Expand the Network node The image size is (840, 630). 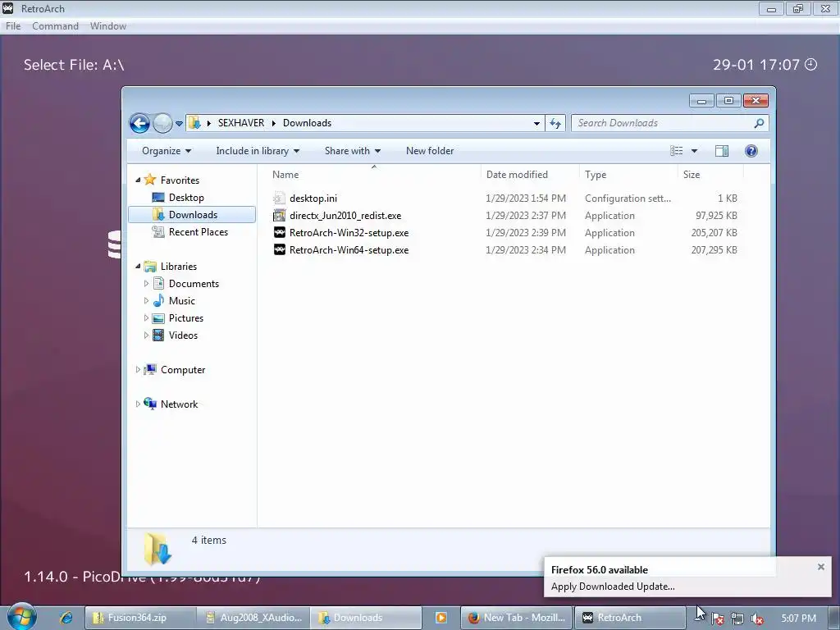point(138,404)
